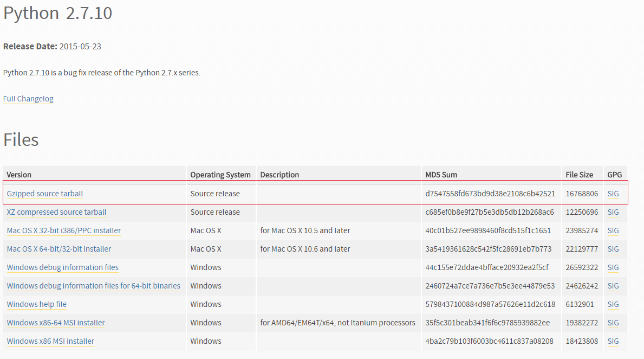Open Mac OS X 64-bit/32-bit installer link

(58, 249)
